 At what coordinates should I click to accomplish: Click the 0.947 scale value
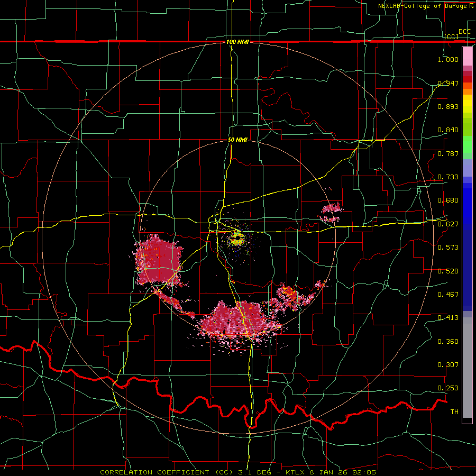[x=448, y=83]
